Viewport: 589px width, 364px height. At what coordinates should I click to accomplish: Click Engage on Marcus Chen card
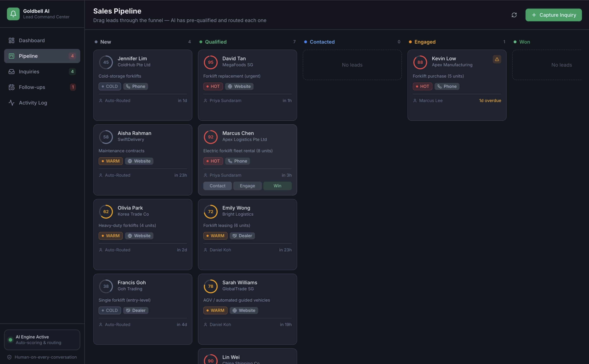click(x=247, y=186)
